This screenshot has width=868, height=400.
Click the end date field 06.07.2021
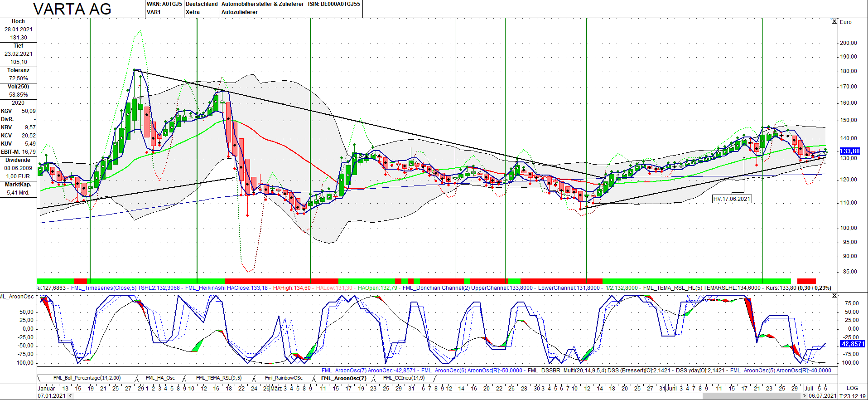tap(822, 396)
